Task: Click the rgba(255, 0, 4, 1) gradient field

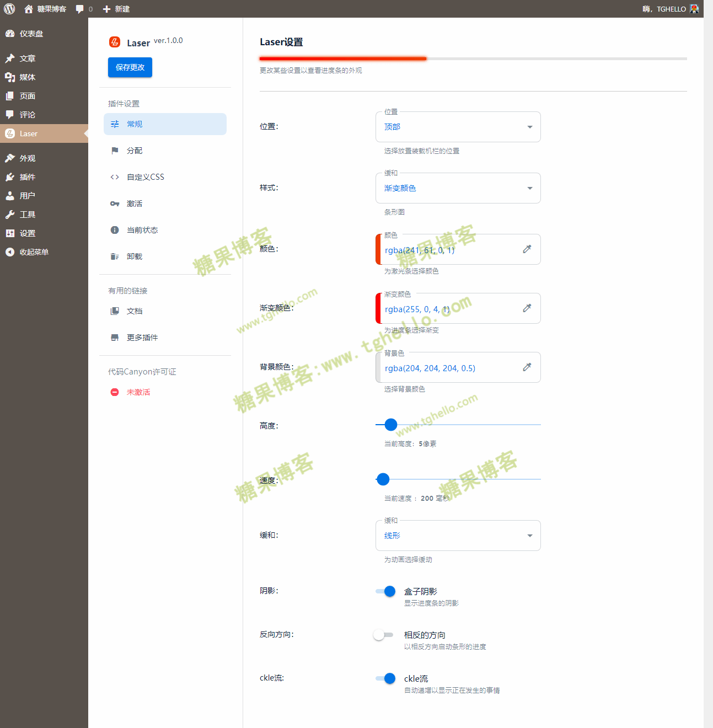Action: click(x=458, y=308)
